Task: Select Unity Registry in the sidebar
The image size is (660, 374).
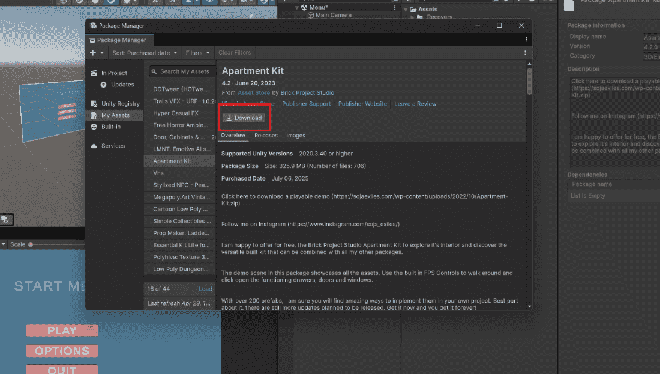Action: click(120, 103)
